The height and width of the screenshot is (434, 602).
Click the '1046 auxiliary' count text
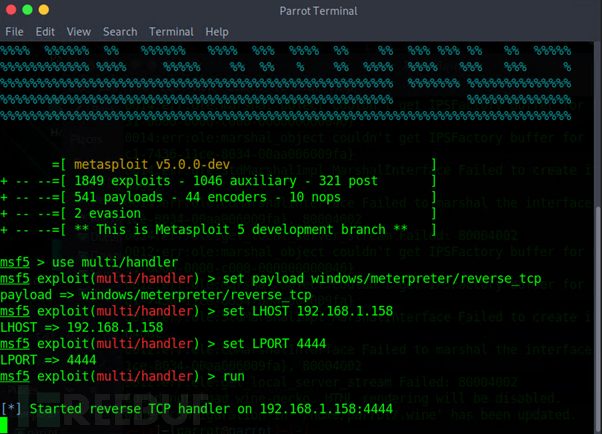(x=245, y=181)
